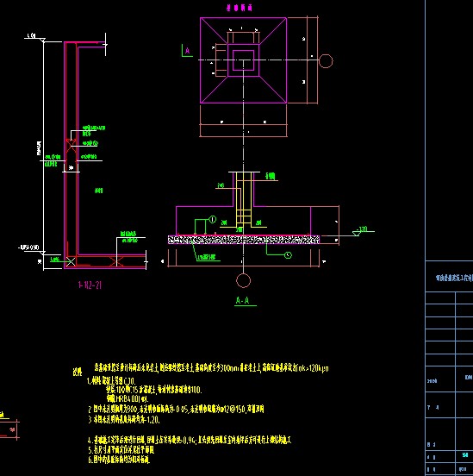Select circled rebar tag number 1

pos(213,219)
